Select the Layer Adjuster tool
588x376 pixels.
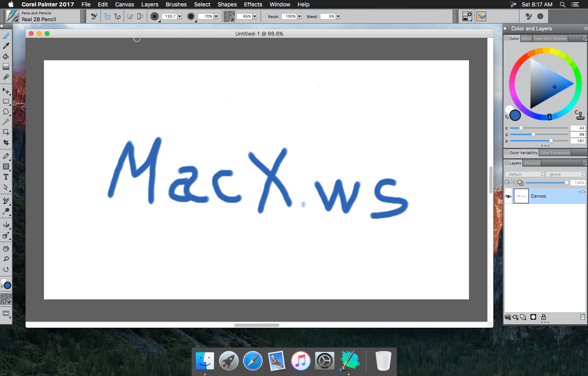point(6,91)
